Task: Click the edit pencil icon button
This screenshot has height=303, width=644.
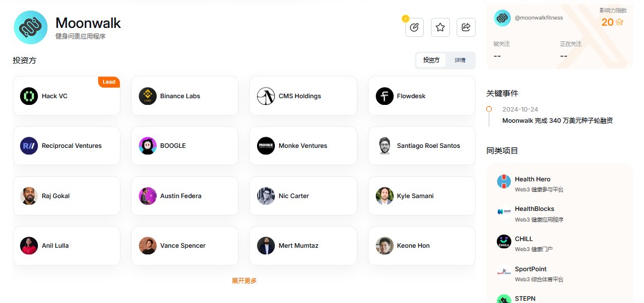Action: [x=414, y=27]
